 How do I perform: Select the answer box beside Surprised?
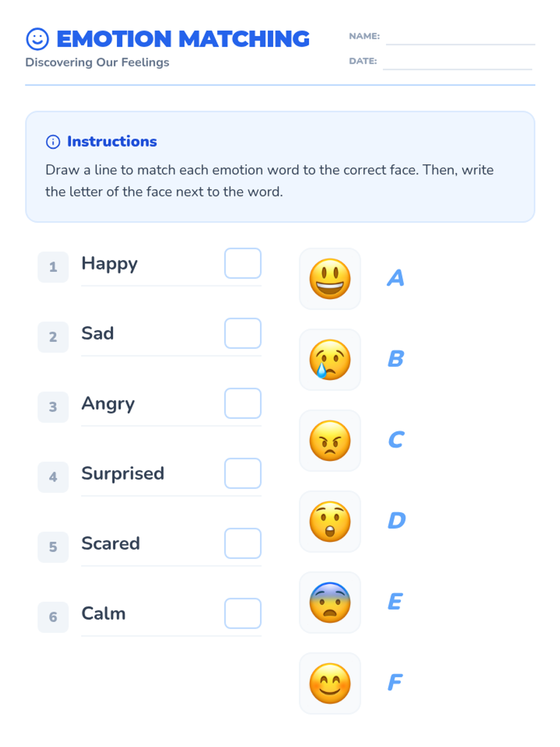[x=243, y=473]
